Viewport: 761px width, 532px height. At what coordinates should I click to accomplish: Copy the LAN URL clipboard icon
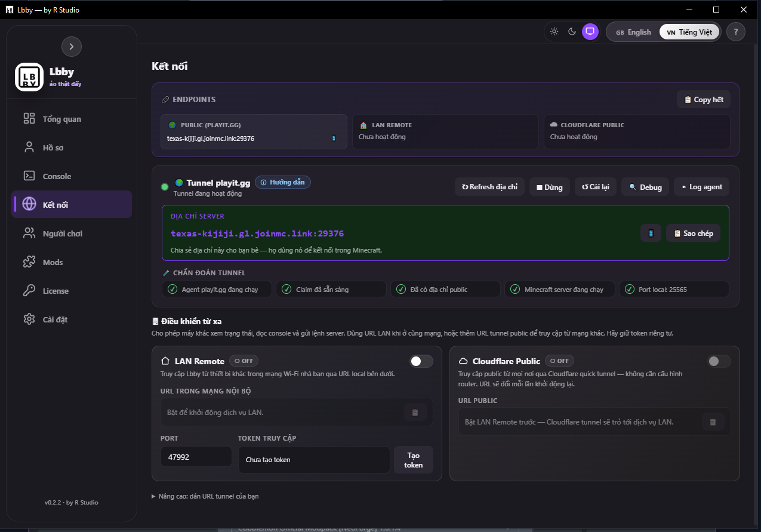tap(415, 413)
